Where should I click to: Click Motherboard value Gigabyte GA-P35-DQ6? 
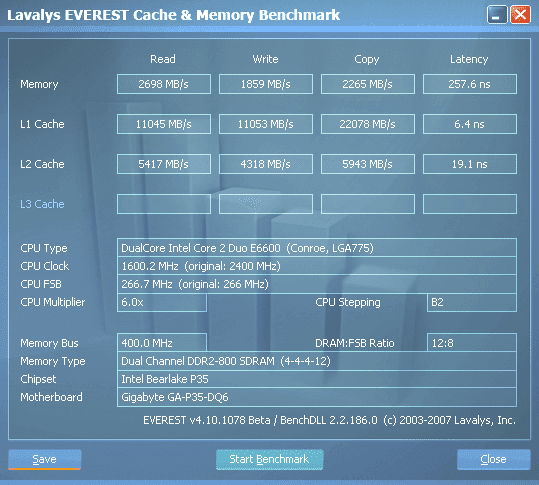pos(317,397)
